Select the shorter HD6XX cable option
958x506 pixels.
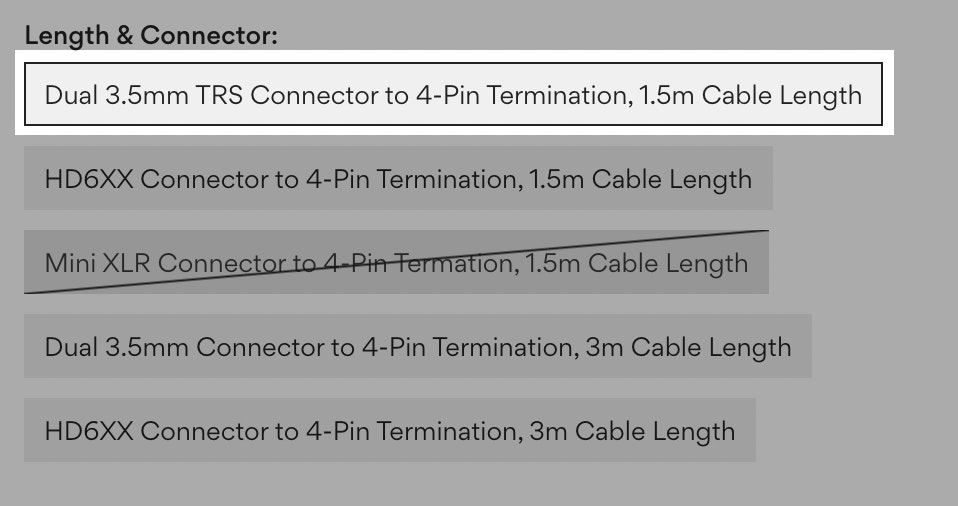point(398,179)
